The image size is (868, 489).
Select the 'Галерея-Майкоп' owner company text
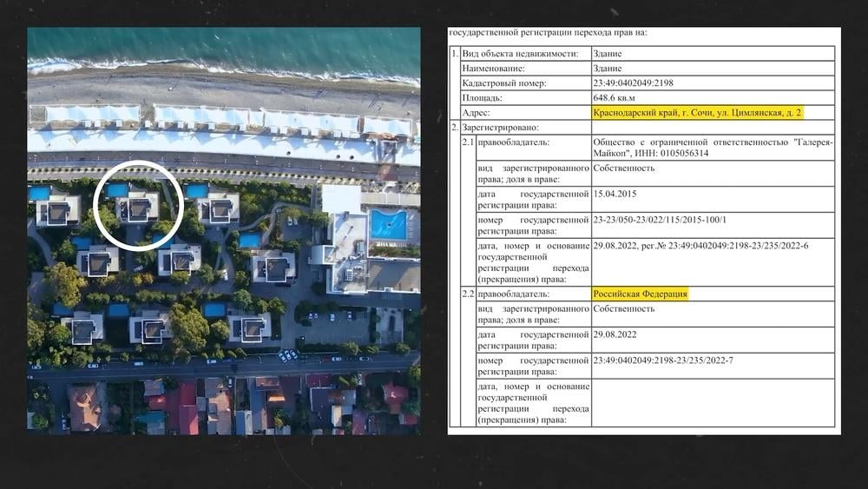(x=711, y=147)
